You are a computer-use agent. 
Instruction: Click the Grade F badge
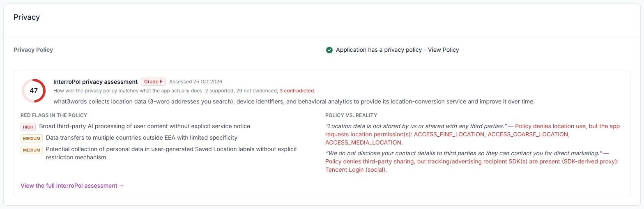coord(153,82)
